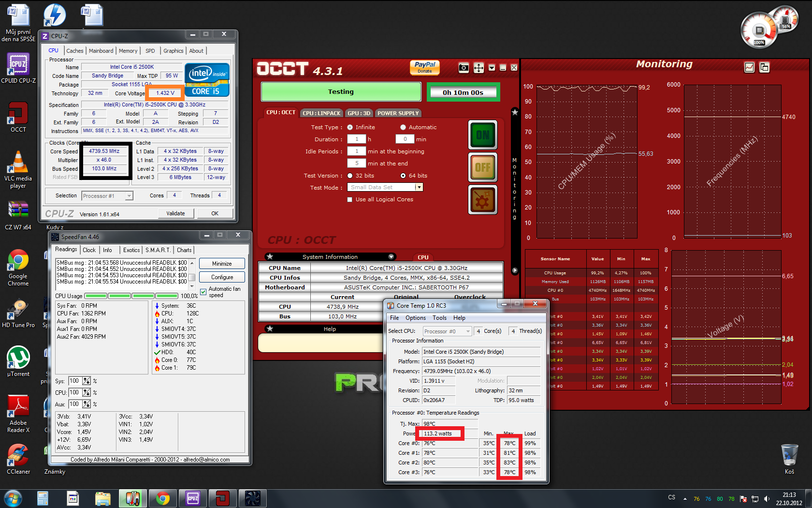
Task: Open HD Tune Pro desktop shortcut
Action: point(18,314)
